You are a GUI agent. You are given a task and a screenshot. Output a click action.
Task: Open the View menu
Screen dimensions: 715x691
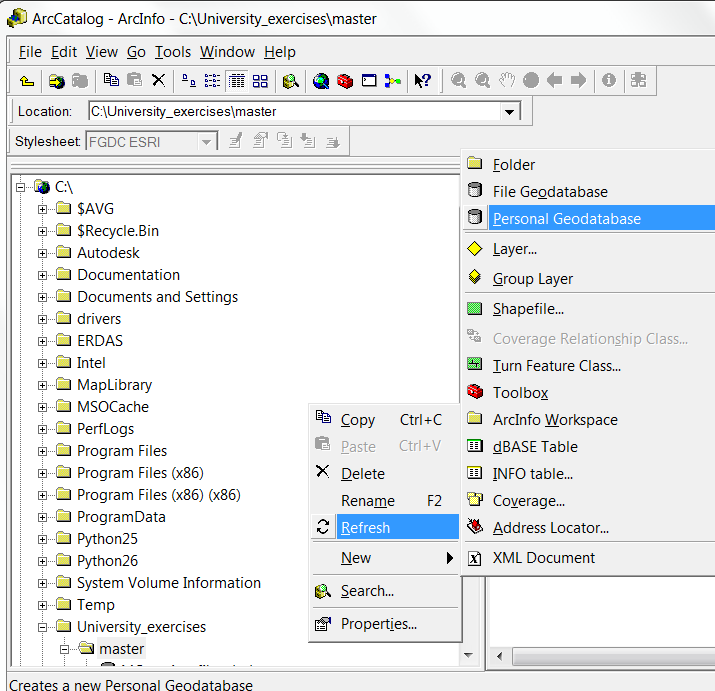102,52
